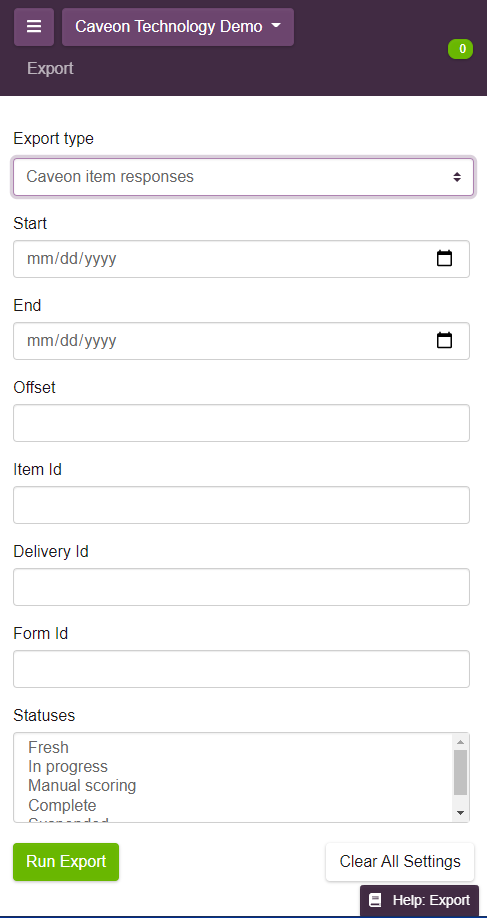This screenshot has width=487, height=918.
Task: Open the Start date calendar picker
Action: click(x=444, y=258)
